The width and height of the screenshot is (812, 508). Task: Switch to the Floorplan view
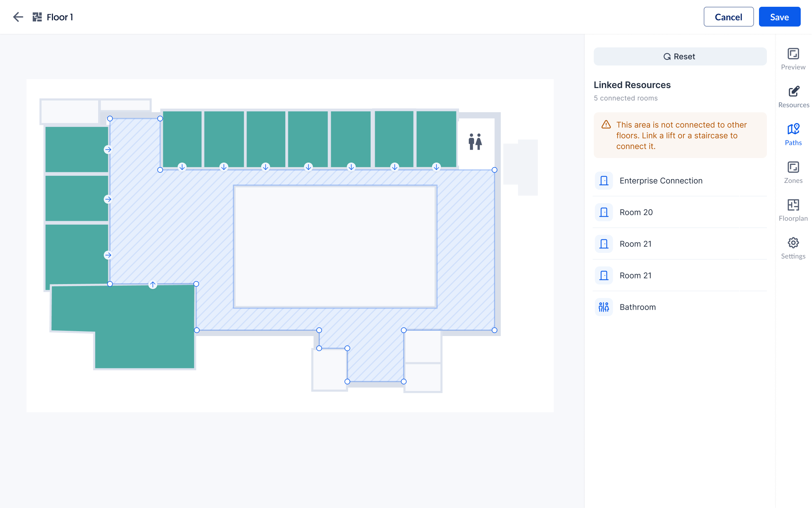pyautogui.click(x=793, y=210)
